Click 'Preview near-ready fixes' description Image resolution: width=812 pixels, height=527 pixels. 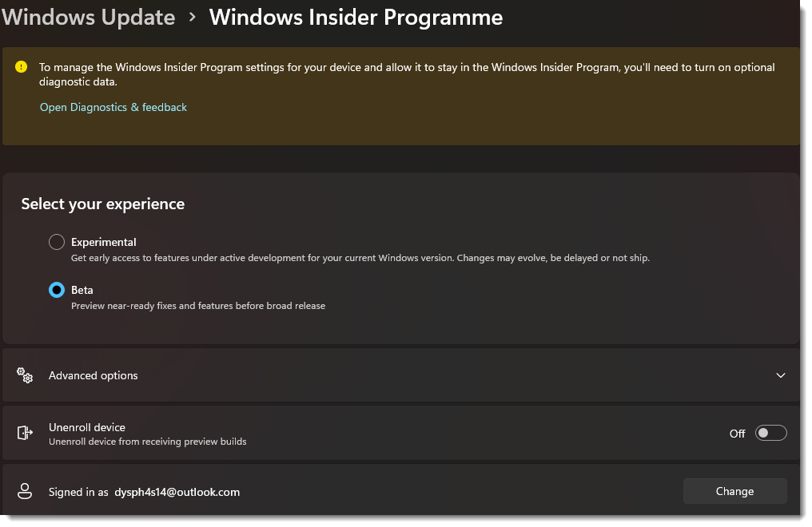pyautogui.click(x=198, y=306)
